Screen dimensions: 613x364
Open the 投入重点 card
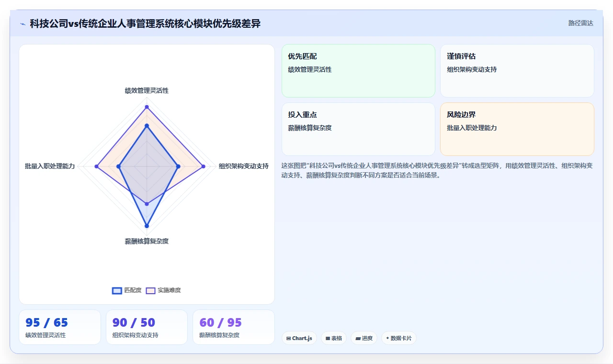[358, 129]
